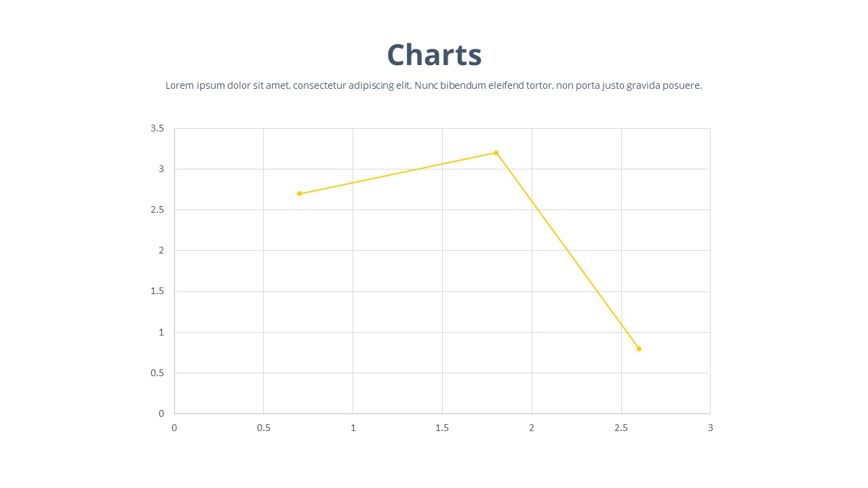This screenshot has width=868, height=488.
Task: Click the 1.5 label on the horizontal axis
Action: pyautogui.click(x=442, y=428)
